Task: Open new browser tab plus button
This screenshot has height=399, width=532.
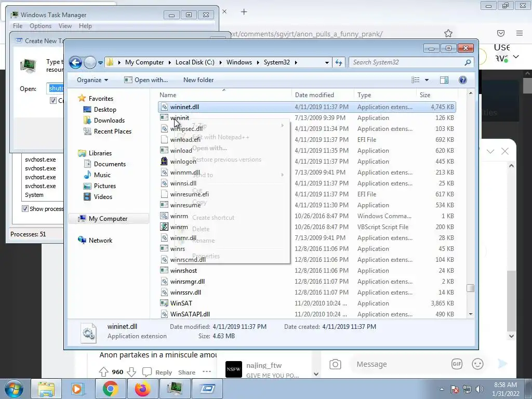Action: (244, 12)
